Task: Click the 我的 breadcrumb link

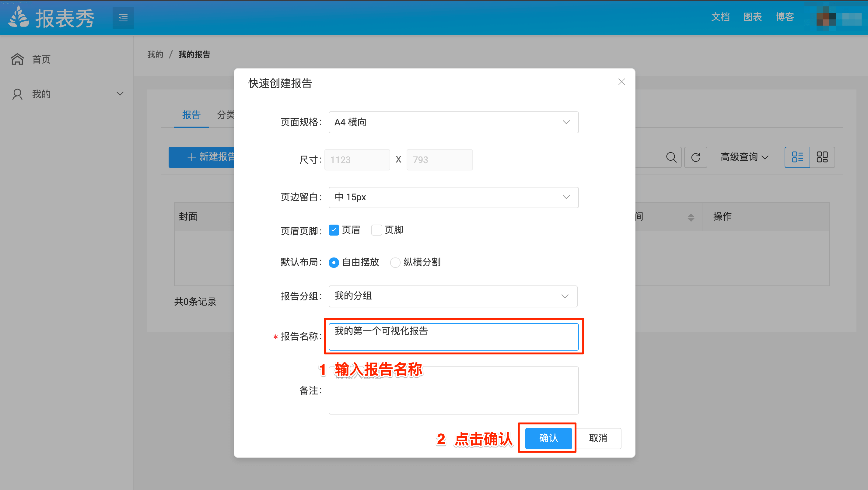Action: (x=155, y=54)
